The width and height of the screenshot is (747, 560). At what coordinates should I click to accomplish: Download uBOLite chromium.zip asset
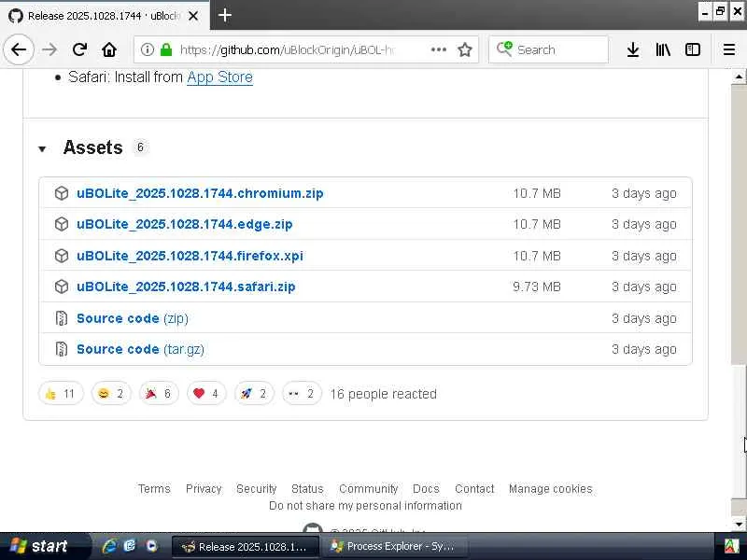coord(200,193)
